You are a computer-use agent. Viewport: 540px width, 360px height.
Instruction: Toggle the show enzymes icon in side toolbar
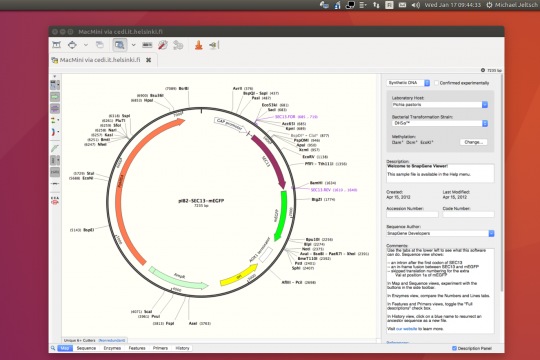pos(53,85)
